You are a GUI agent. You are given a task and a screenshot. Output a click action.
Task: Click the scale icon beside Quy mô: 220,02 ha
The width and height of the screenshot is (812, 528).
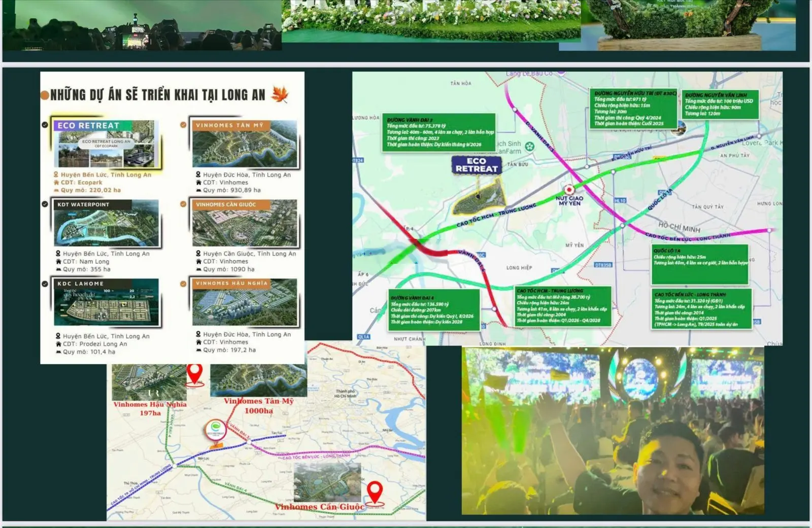click(56, 190)
